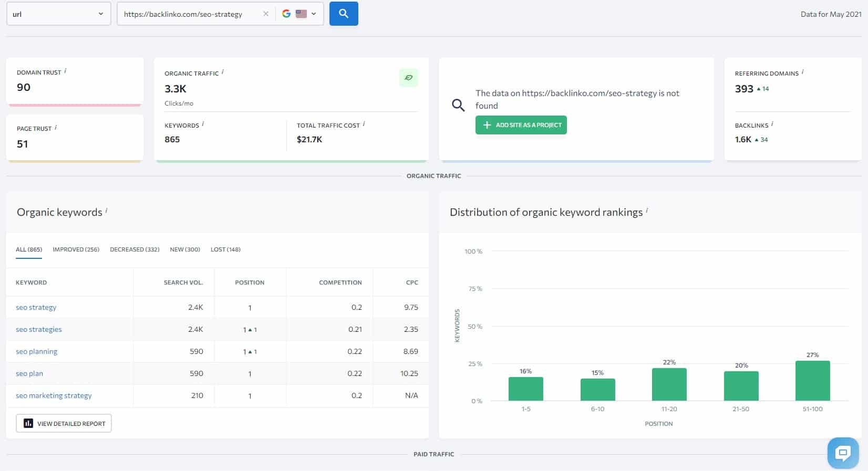Click the info icon next to Organic keywords heading
Image resolution: width=868 pixels, height=471 pixels.
(106, 210)
